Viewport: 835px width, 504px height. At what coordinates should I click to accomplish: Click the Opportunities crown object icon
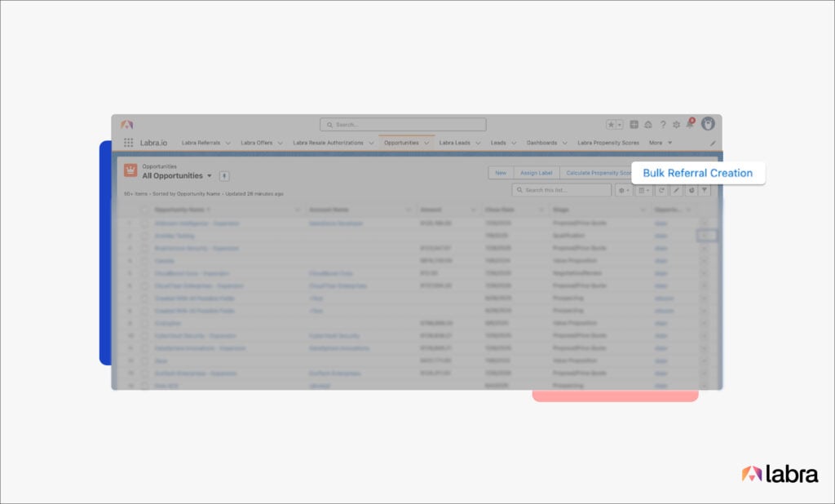point(130,170)
